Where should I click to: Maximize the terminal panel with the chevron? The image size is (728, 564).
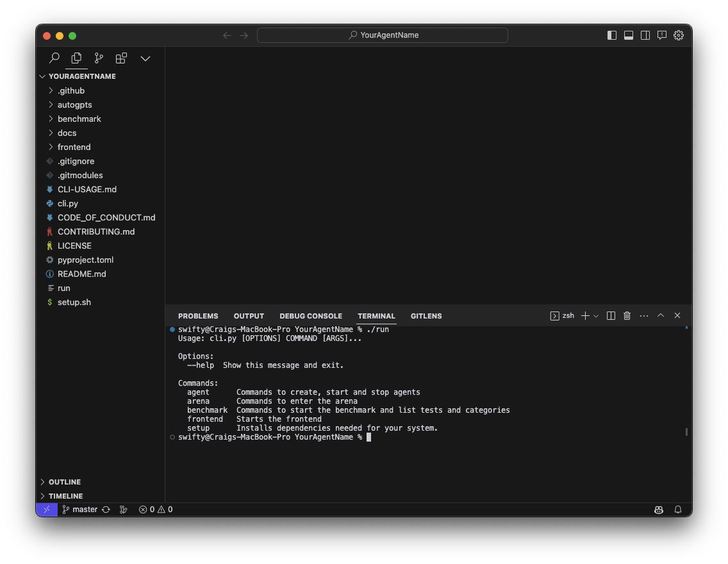(x=661, y=315)
